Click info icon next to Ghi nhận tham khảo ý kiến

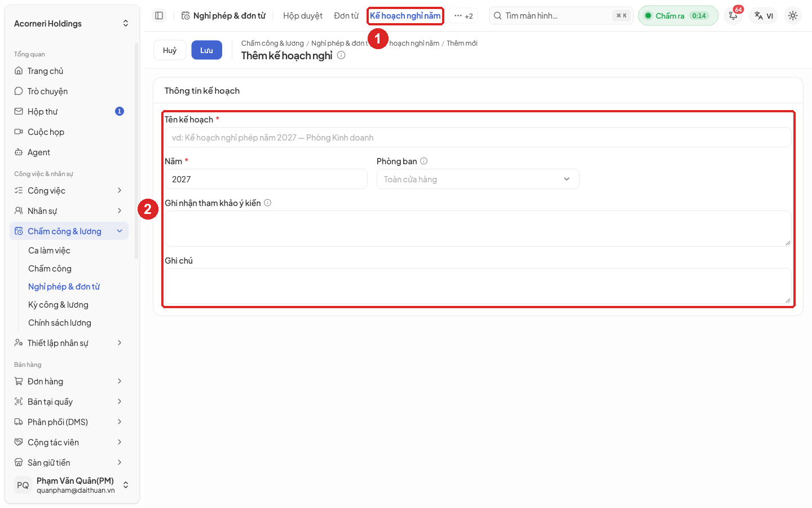268,203
